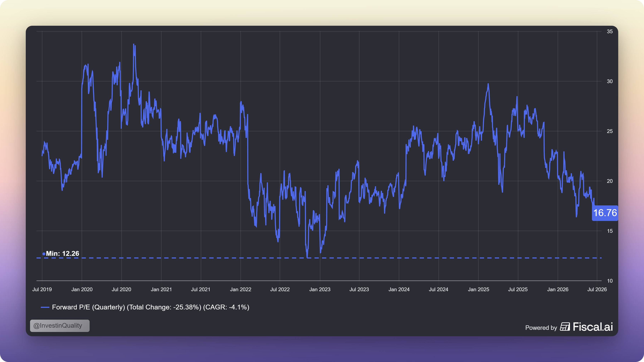Click the Min: 12.26 label text
644x362 pixels.
pos(62,253)
